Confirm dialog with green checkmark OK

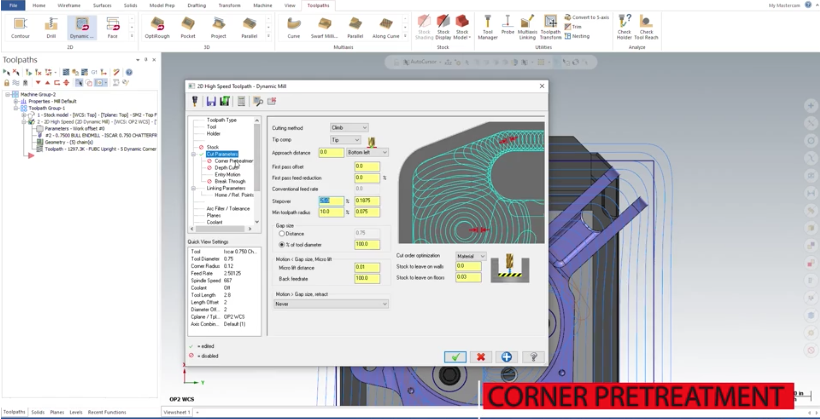tap(455, 357)
